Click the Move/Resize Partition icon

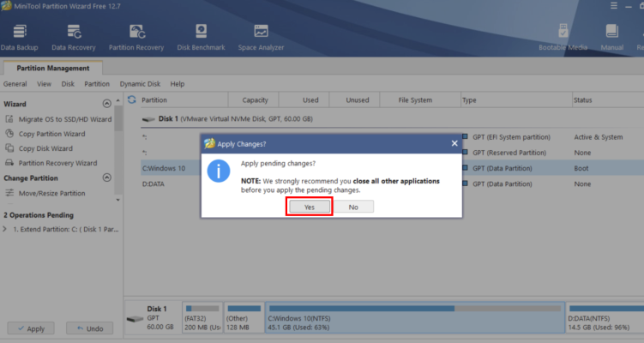tap(9, 193)
